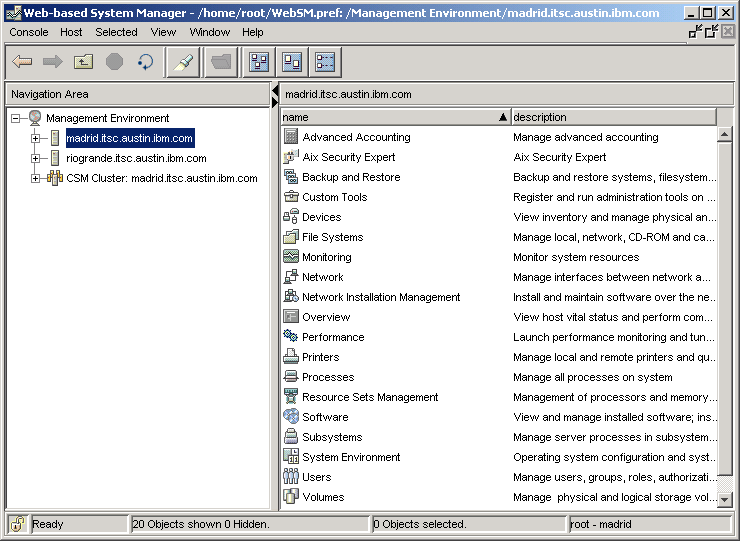This screenshot has height=541, width=740.
Task: Click the flashlight Find toolbar icon
Action: coord(184,62)
